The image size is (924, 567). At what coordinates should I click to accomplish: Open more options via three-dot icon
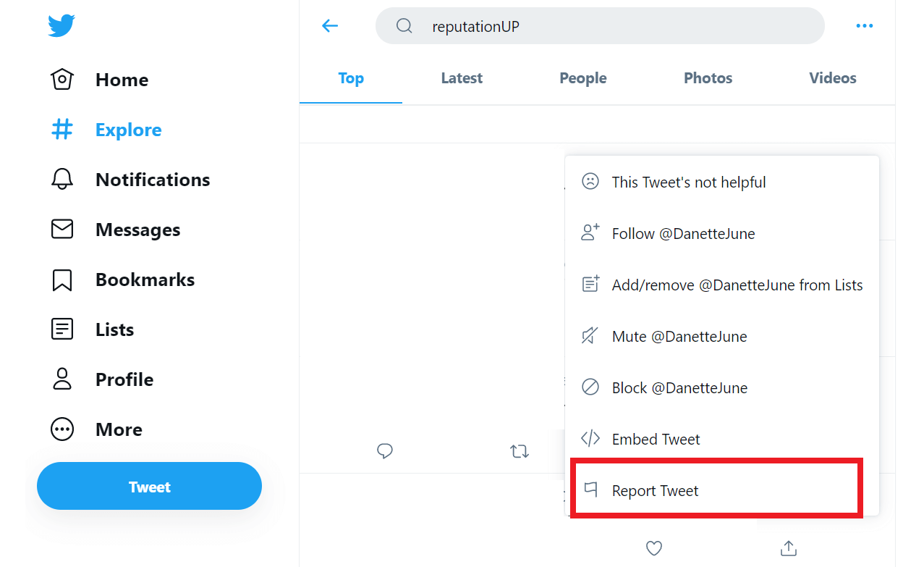[865, 25]
